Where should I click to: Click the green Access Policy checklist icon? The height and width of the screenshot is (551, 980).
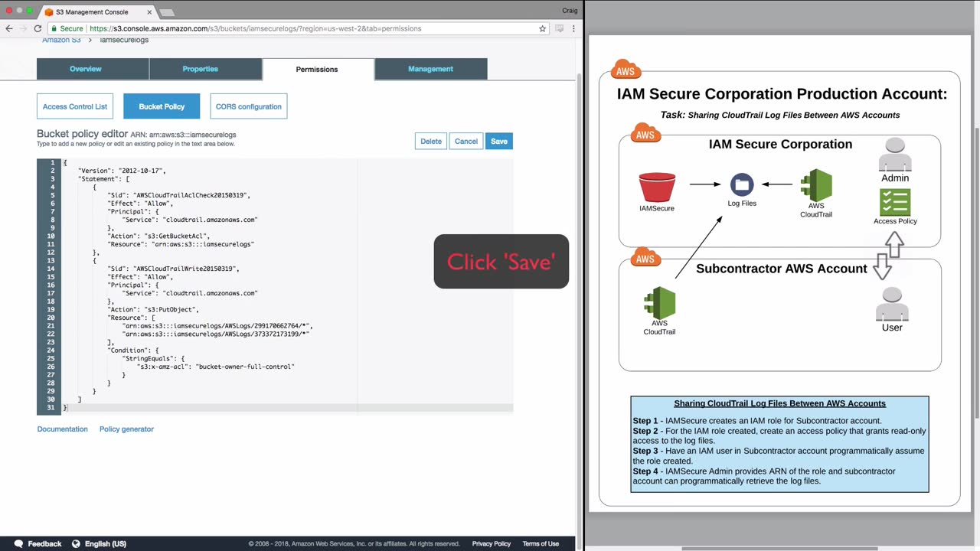895,203
